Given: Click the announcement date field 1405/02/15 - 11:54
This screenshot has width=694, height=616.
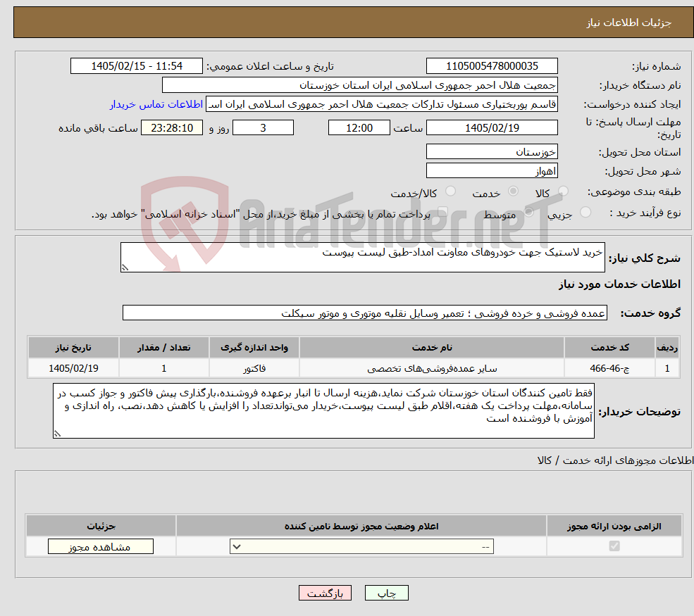Looking at the screenshot, I should (136, 66).
